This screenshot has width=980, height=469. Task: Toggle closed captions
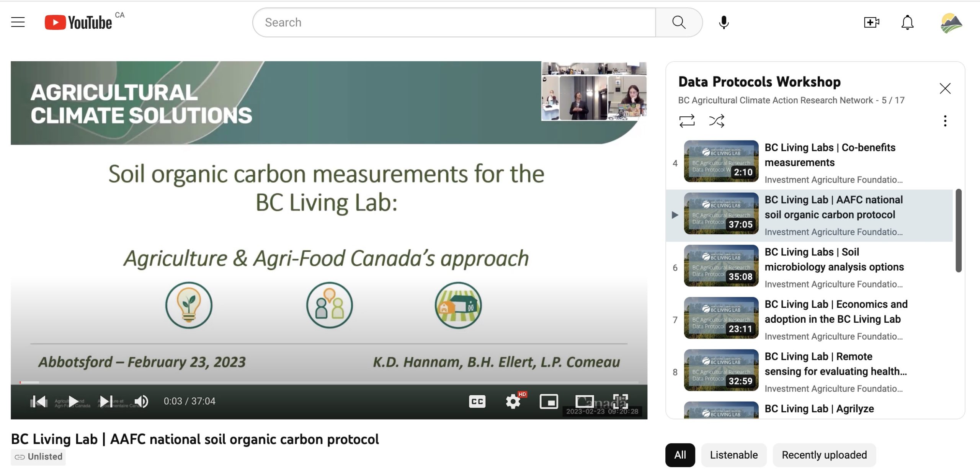477,401
